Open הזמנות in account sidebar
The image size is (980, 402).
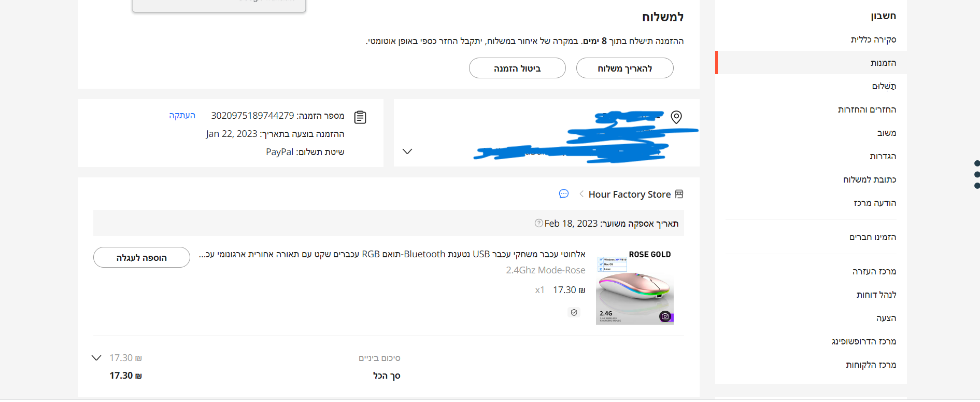[x=883, y=63]
